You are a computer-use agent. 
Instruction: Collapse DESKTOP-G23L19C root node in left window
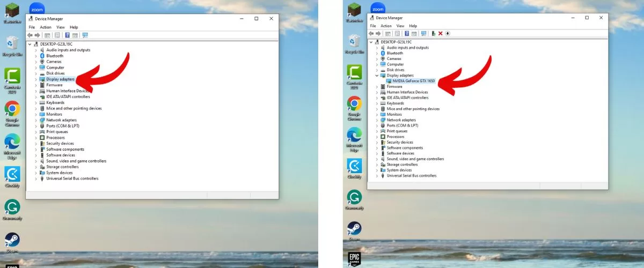[x=30, y=44]
